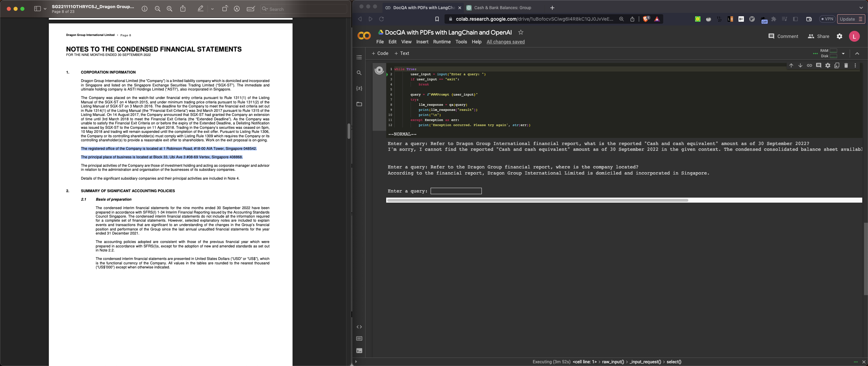Open the Preview sidebar view dropdown

tap(45, 9)
